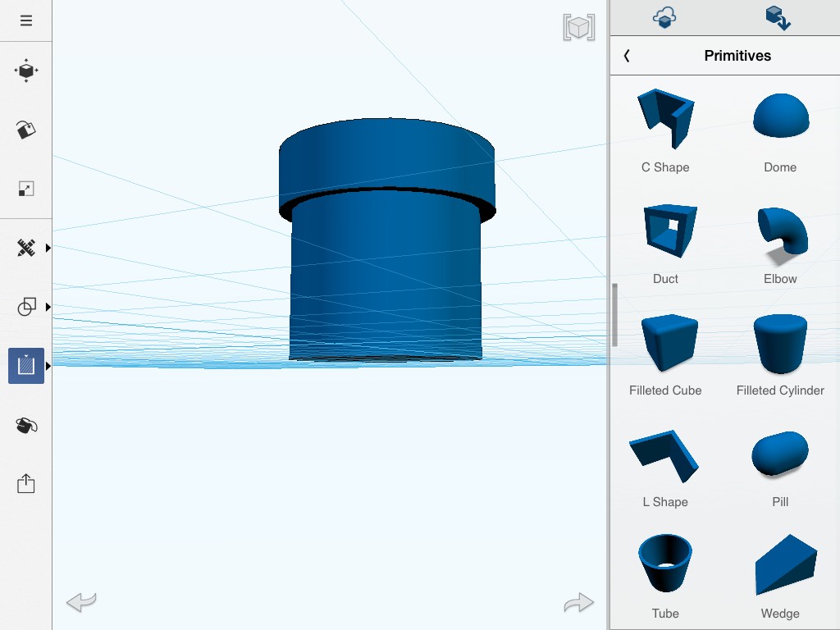The height and width of the screenshot is (630, 840).
Task: Select the Rotate tool icon
Action: pyautogui.click(x=25, y=130)
